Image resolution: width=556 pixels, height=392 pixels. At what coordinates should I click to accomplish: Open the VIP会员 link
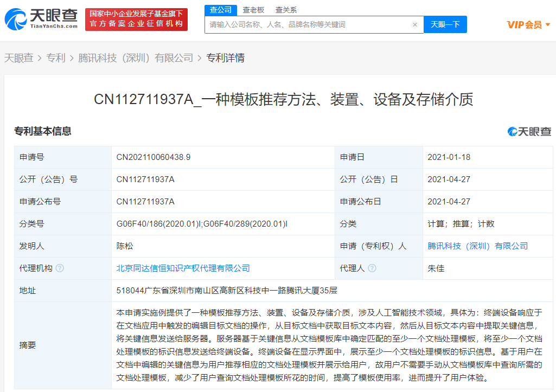pyautogui.click(x=525, y=24)
